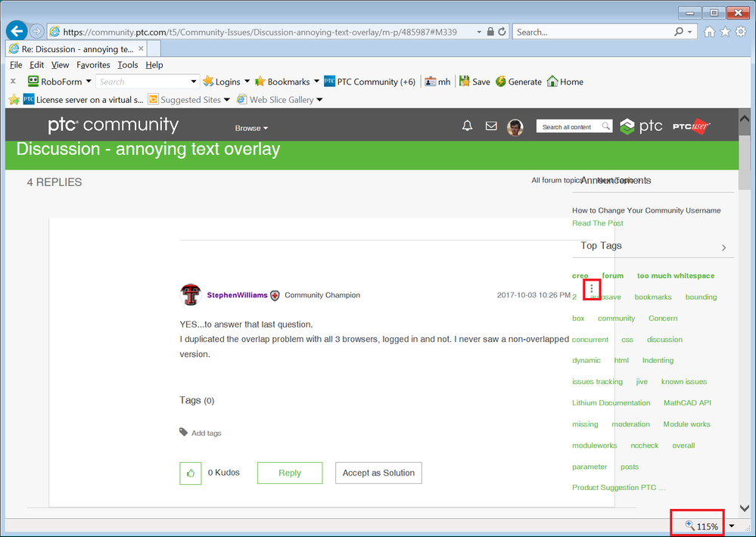Image resolution: width=756 pixels, height=537 pixels.
Task: Click the search magnifier in browser search box
Action: [679, 32]
